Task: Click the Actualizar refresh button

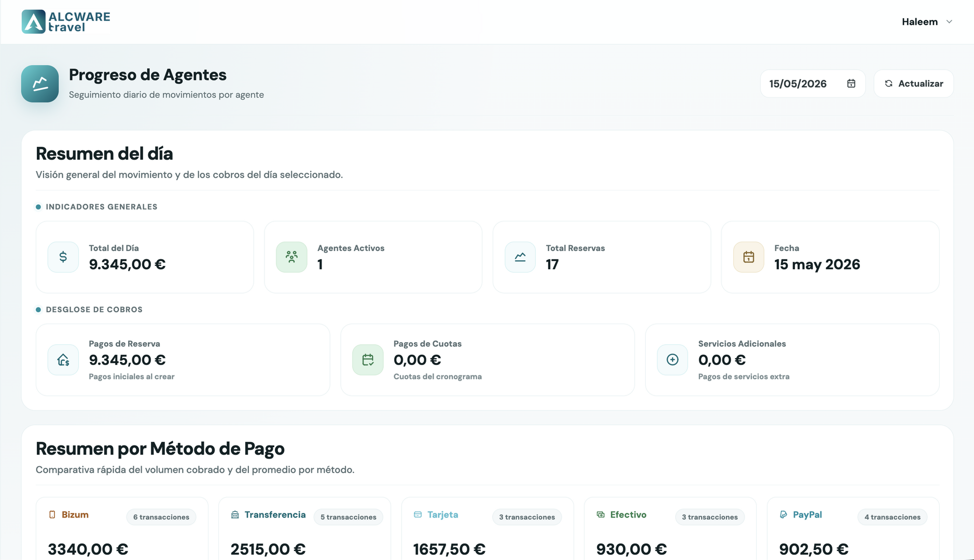Action: (x=913, y=83)
